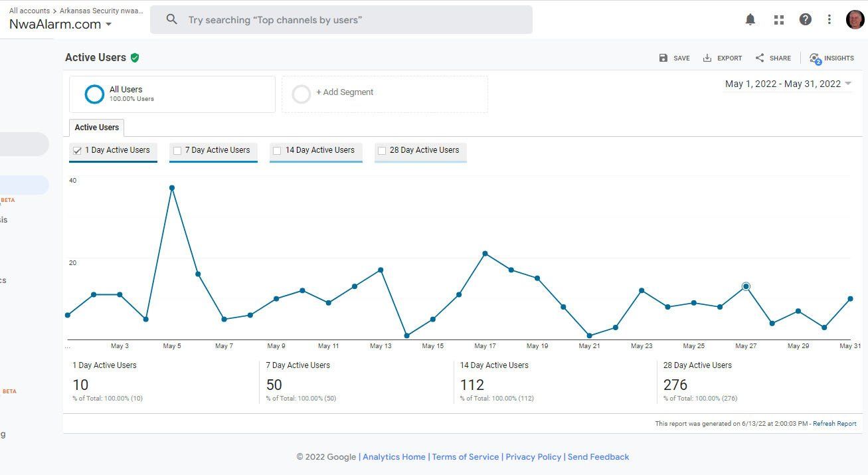Click the Save report icon
Viewport: 868px width, 475px height.
tap(663, 58)
